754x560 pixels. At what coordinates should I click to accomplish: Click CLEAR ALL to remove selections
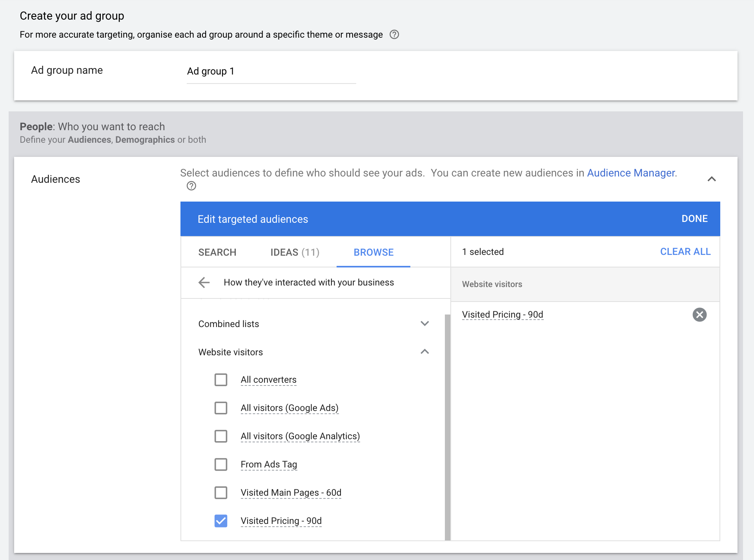685,251
